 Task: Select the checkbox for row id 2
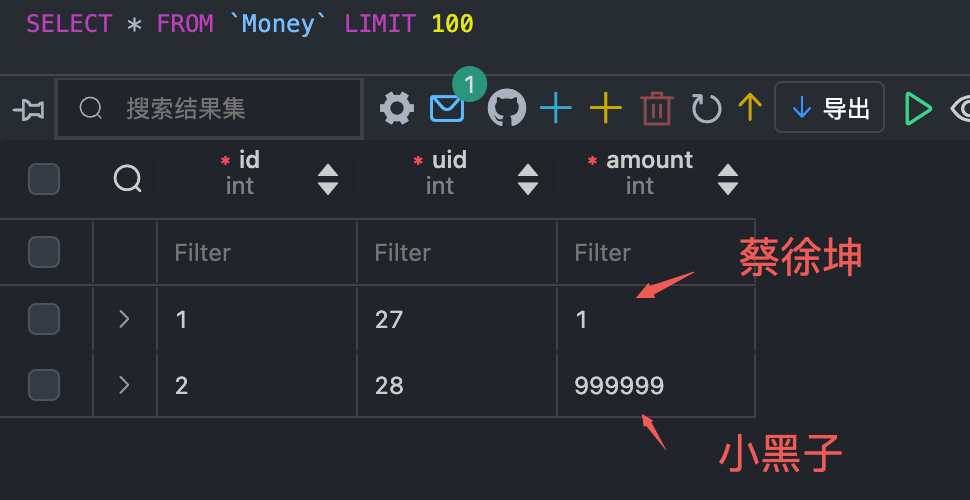coord(44,385)
